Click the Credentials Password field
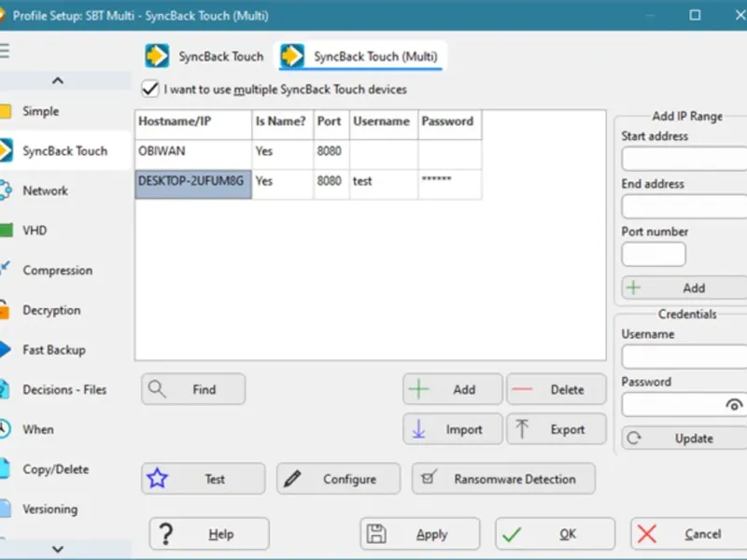Viewport: 747px width, 560px height. tap(684, 405)
